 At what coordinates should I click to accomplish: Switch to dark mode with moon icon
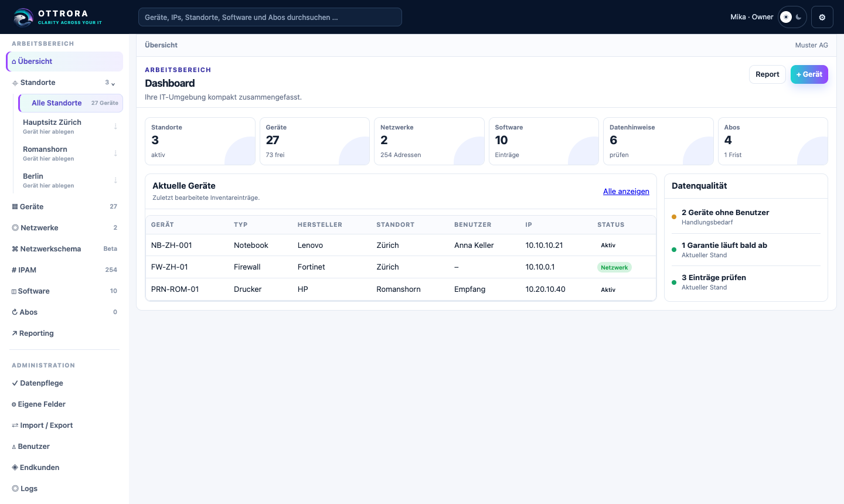point(798,17)
